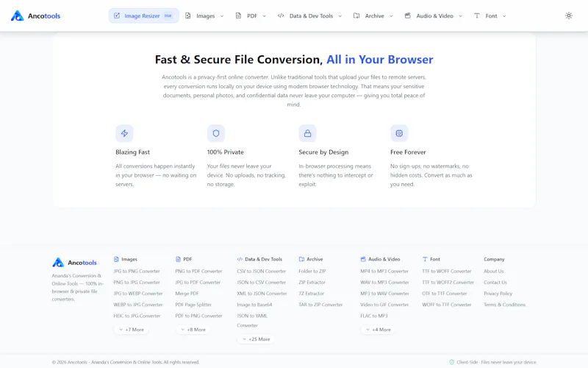Click the Font T icon in navbar
588x368 pixels.
point(476,15)
